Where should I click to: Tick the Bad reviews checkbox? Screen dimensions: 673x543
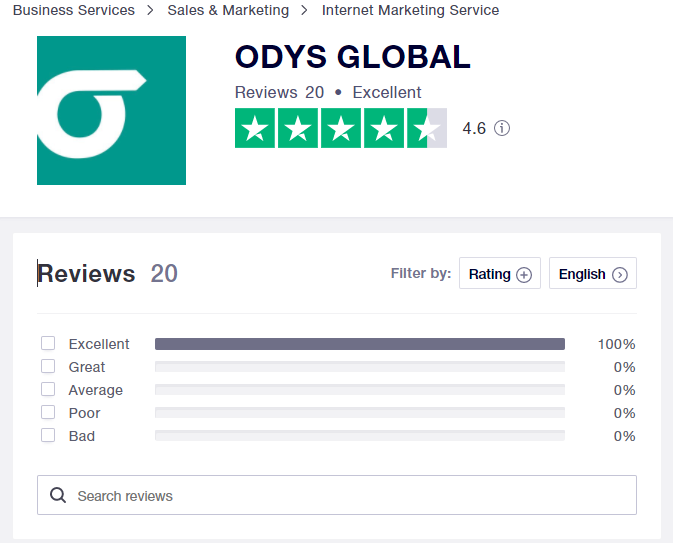pos(48,435)
